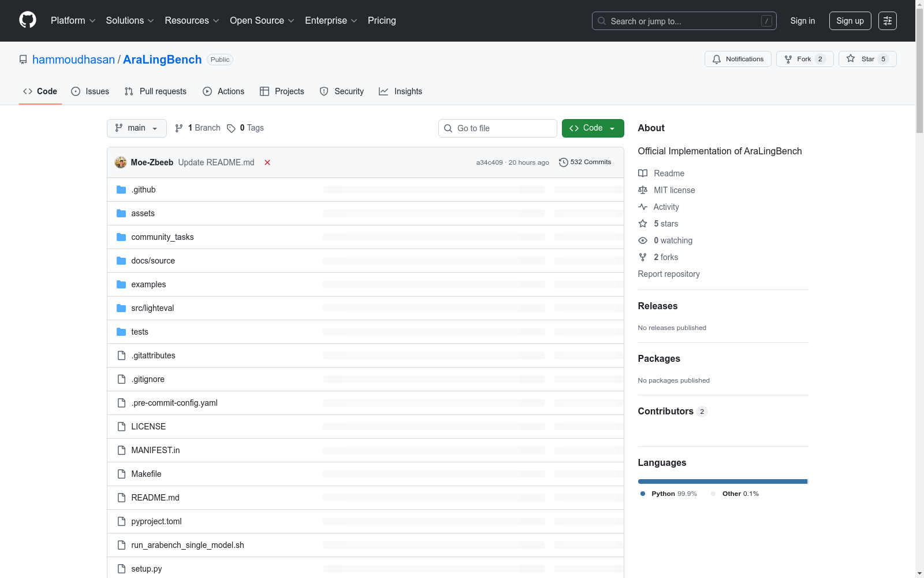Open the Resources dropdown menu
Screen dimensions: 924x578
click(x=192, y=21)
